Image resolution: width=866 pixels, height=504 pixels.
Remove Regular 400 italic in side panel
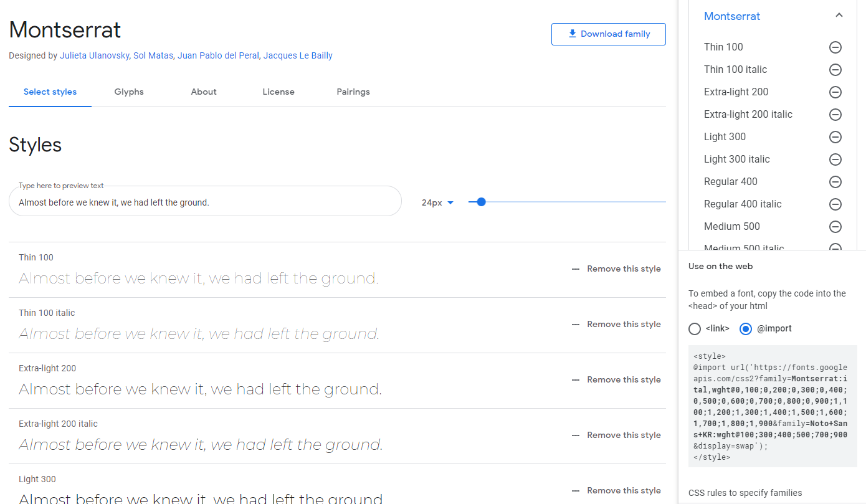pyautogui.click(x=835, y=204)
